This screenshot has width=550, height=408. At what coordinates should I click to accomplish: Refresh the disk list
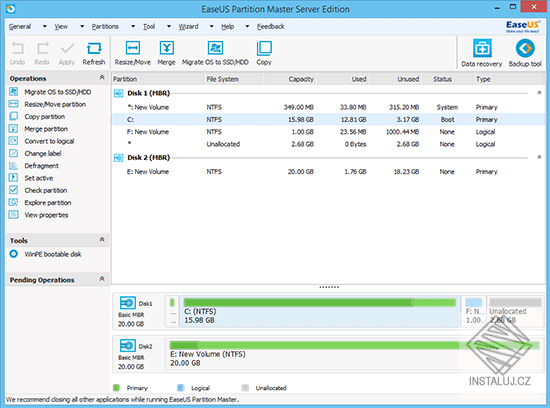(94, 53)
